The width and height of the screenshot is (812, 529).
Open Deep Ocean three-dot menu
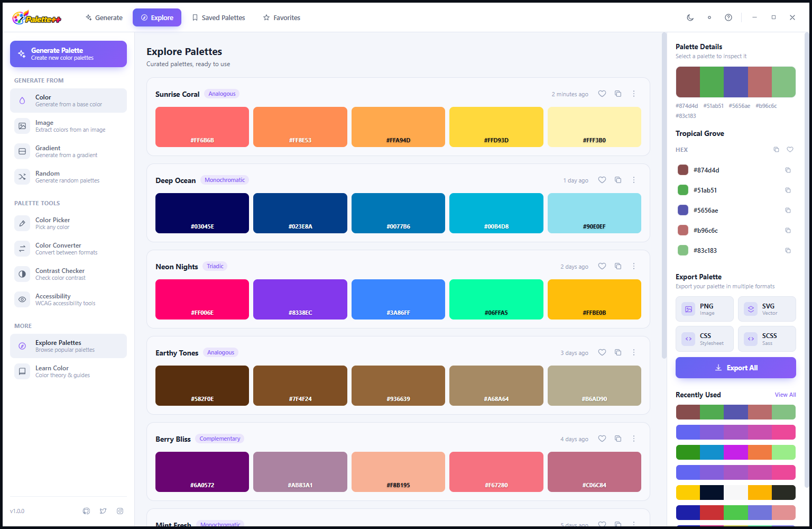[634, 180]
